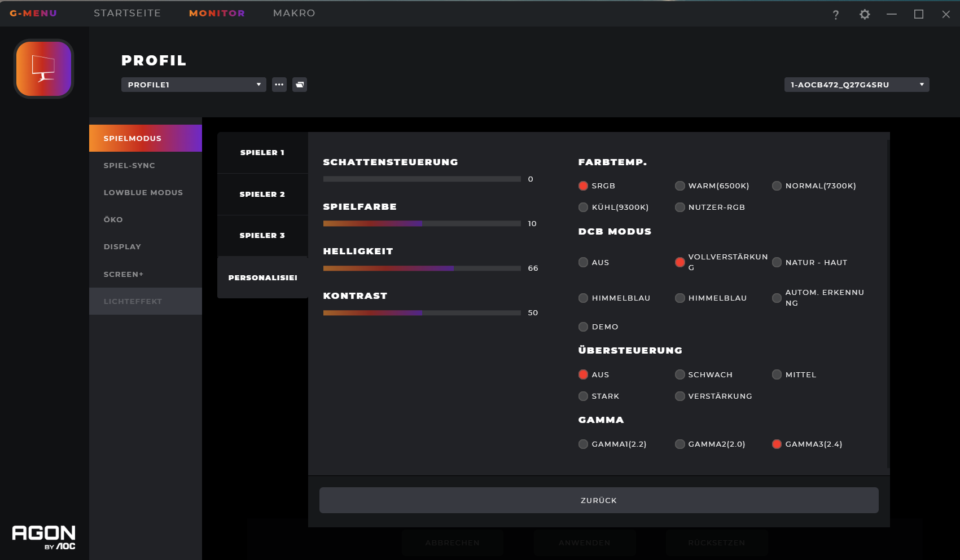Switch to the Makro tab
Screen dimensions: 960x560
(294, 13)
